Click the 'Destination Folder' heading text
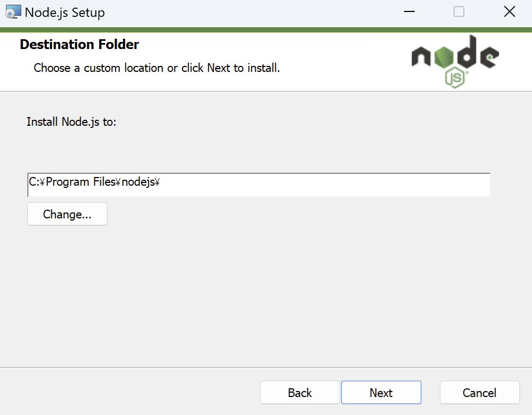The width and height of the screenshot is (532, 415). [x=80, y=45]
